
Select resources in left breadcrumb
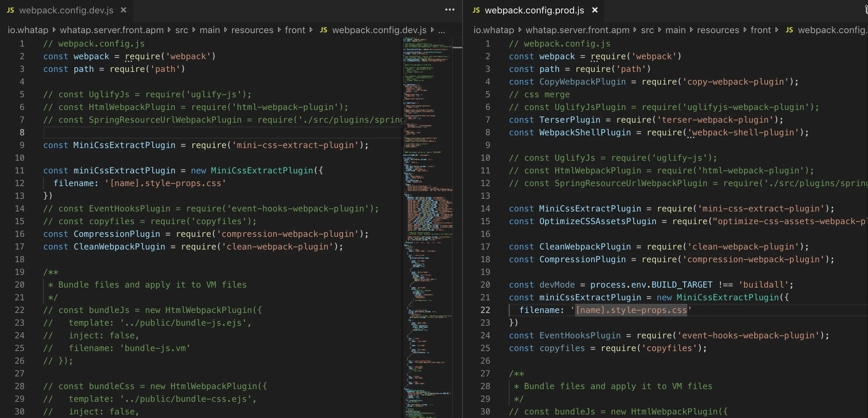(252, 30)
